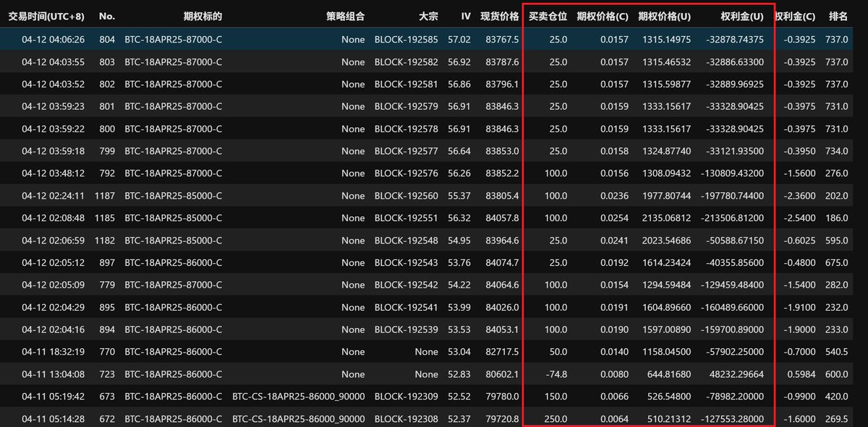Select position value 250.0
The width and height of the screenshot is (868, 427).
556,420
